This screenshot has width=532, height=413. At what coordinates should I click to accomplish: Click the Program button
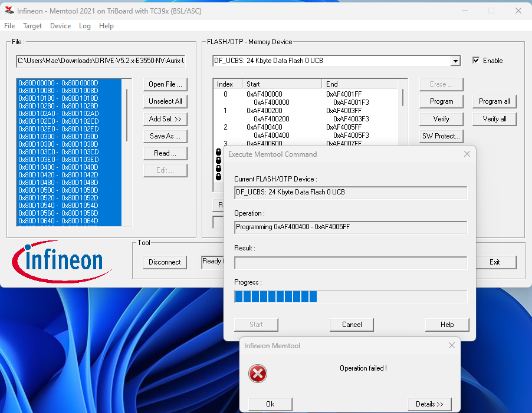(x=441, y=101)
